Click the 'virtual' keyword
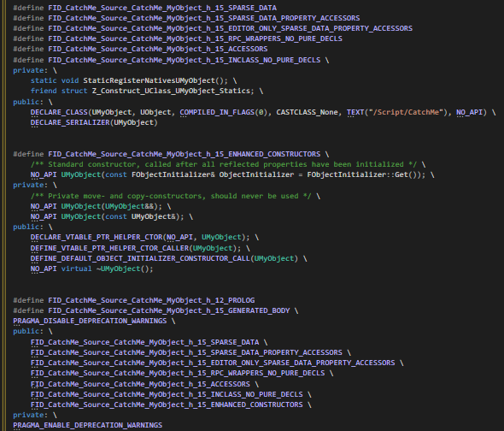Image resolution: width=504 pixels, height=431 pixels. (77, 269)
